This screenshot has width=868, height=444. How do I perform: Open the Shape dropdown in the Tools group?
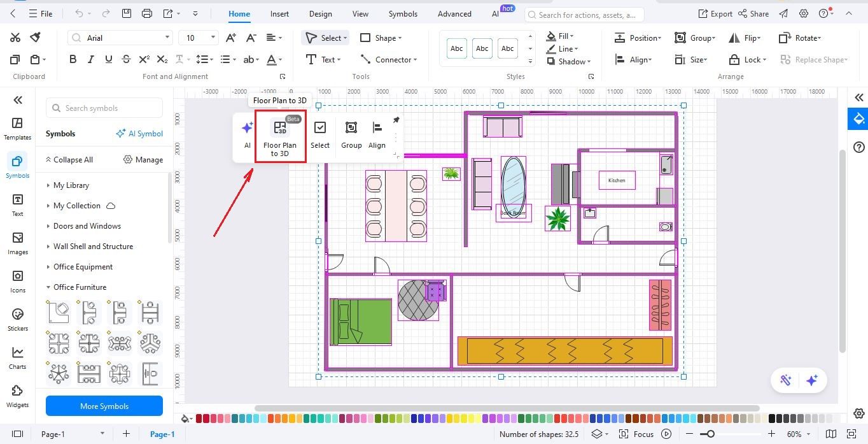pos(382,38)
